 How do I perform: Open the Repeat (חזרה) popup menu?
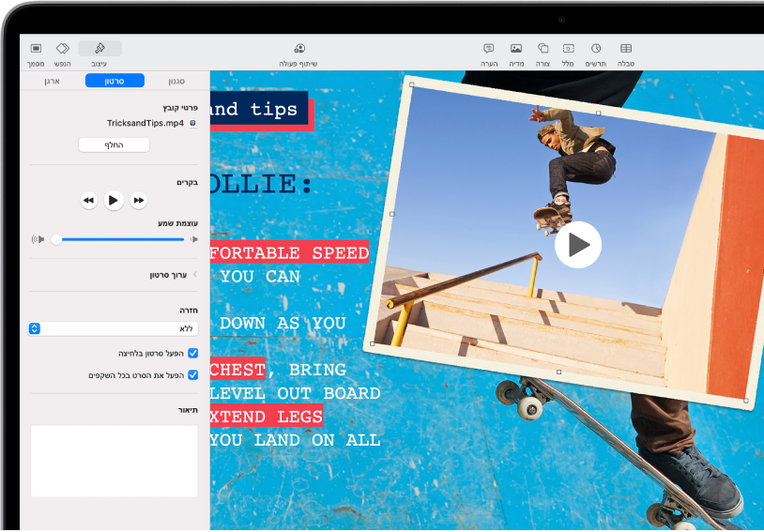pos(113,328)
